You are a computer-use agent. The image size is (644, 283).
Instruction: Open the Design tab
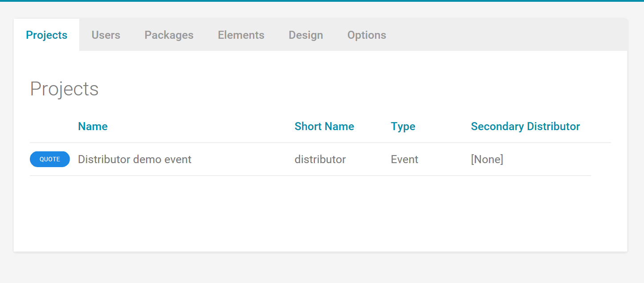point(306,35)
